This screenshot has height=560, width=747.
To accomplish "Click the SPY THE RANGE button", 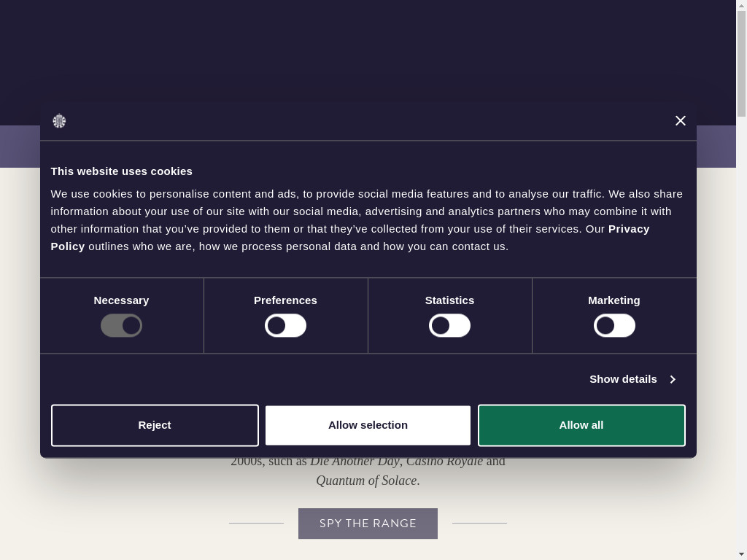I will (x=368, y=524).
